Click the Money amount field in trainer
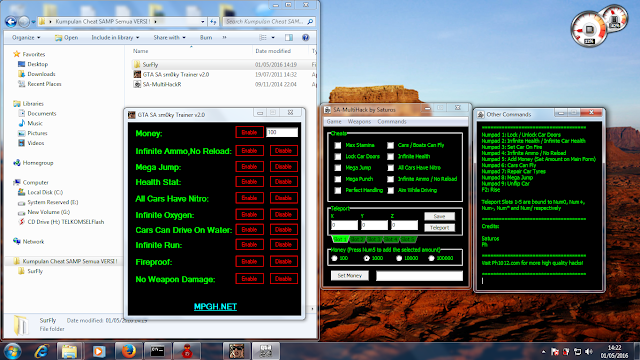The width and height of the screenshot is (640, 360). click(x=282, y=133)
